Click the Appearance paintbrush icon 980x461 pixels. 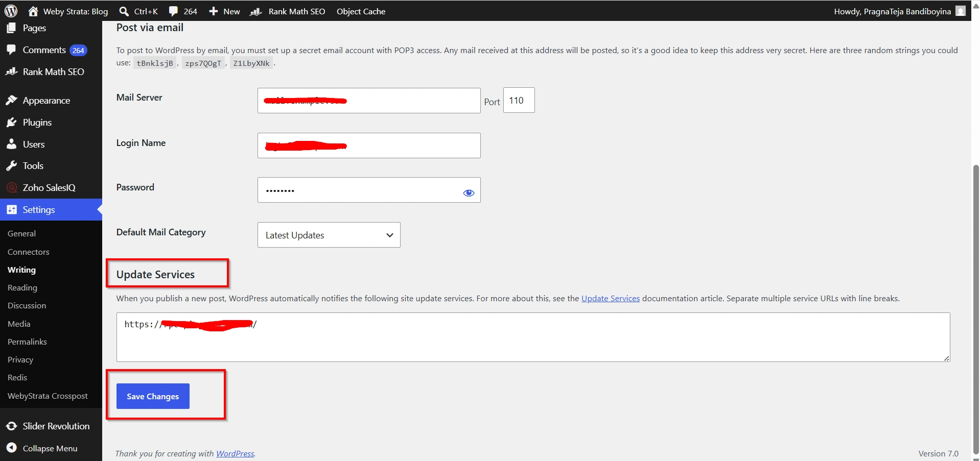pyautogui.click(x=11, y=100)
